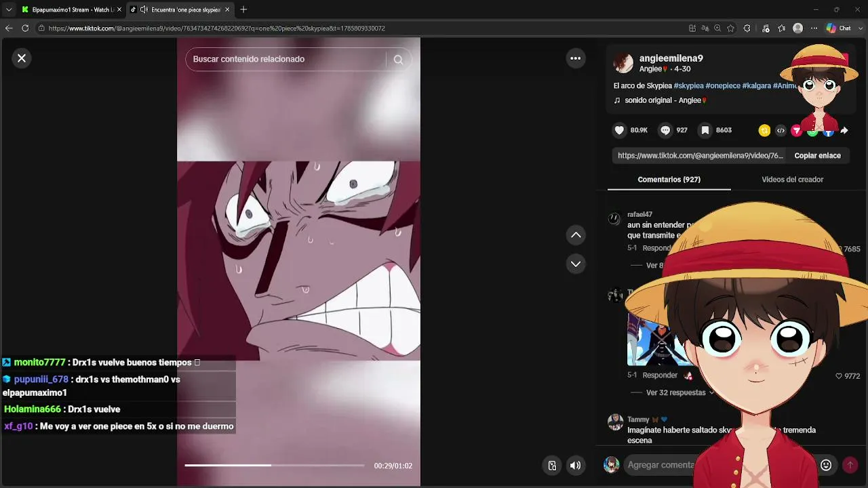Mute the TikTok tab using its audio icon
868x488 pixels.
(x=144, y=9)
